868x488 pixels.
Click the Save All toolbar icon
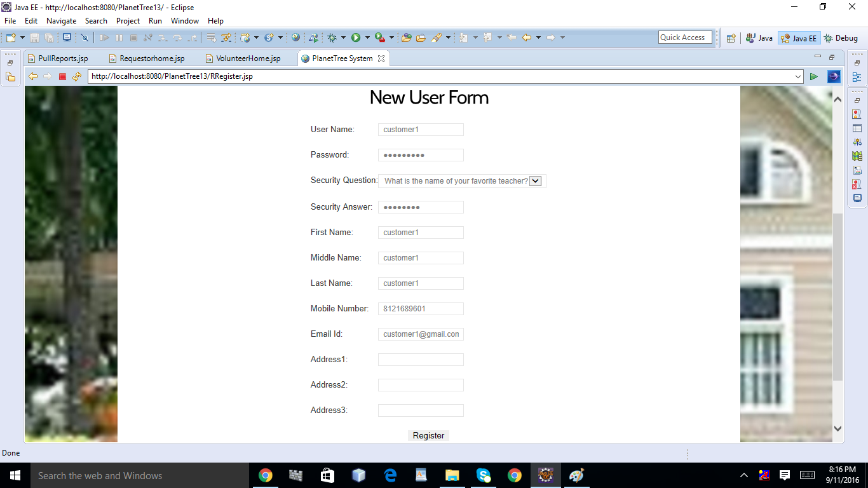49,37
